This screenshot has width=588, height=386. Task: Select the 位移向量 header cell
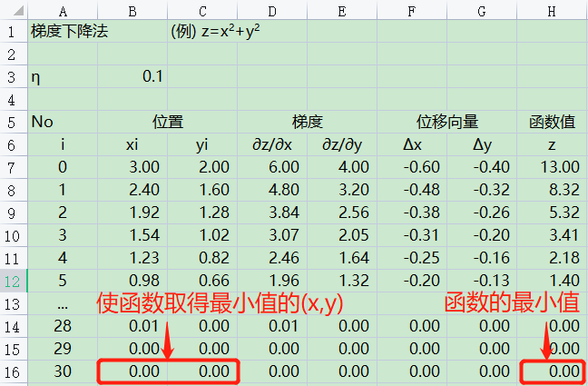pyautogui.click(x=446, y=121)
